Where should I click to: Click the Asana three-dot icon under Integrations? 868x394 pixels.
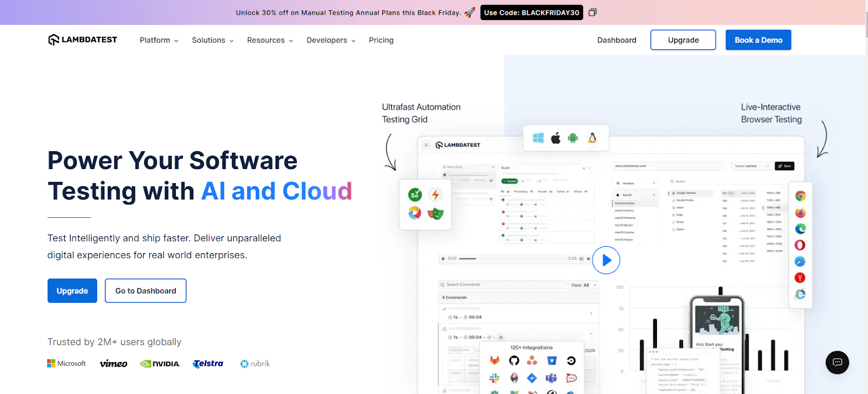532,360
